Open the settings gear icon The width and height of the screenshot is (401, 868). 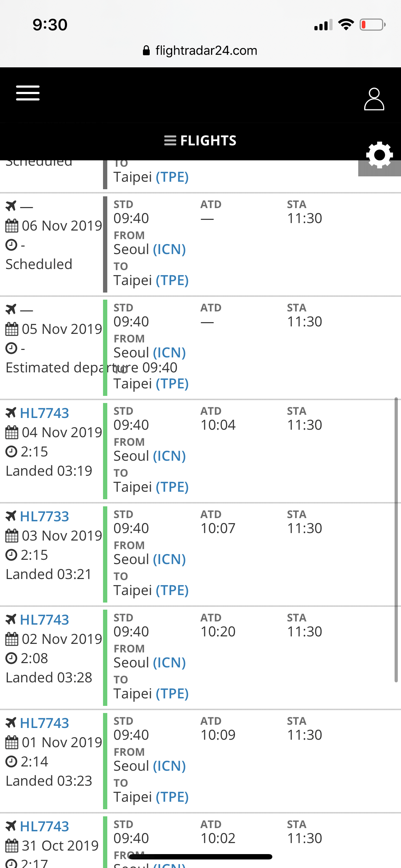pyautogui.click(x=379, y=155)
